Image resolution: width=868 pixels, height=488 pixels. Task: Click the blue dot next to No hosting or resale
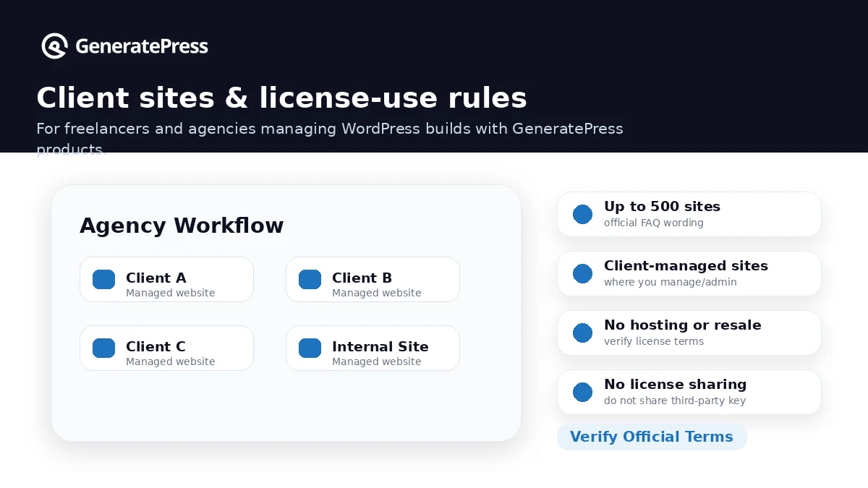[x=582, y=333]
